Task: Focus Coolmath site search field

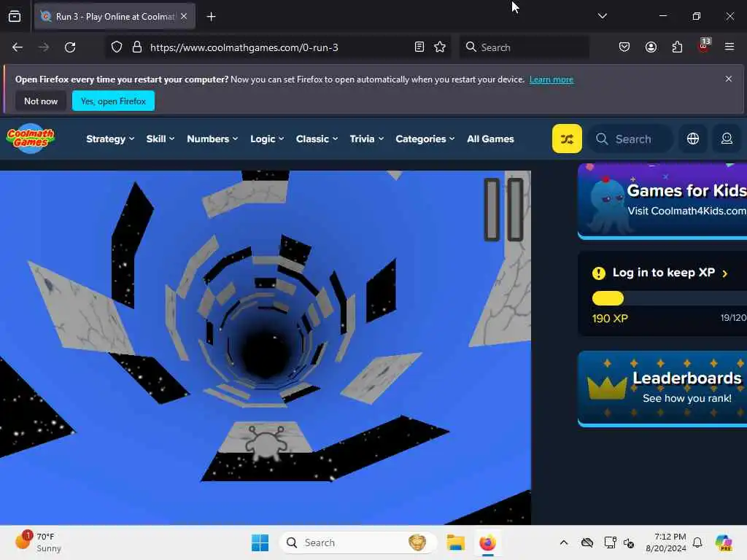Action: pos(631,139)
